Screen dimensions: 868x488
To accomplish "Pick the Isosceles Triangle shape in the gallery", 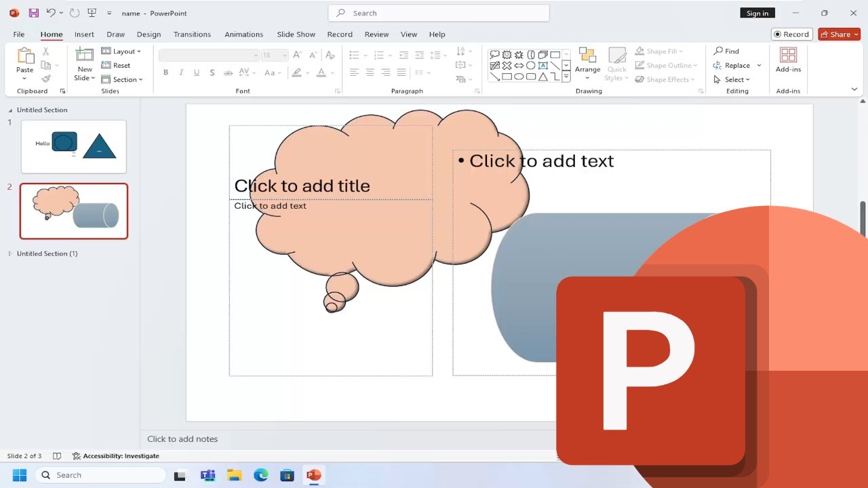I will coord(542,77).
